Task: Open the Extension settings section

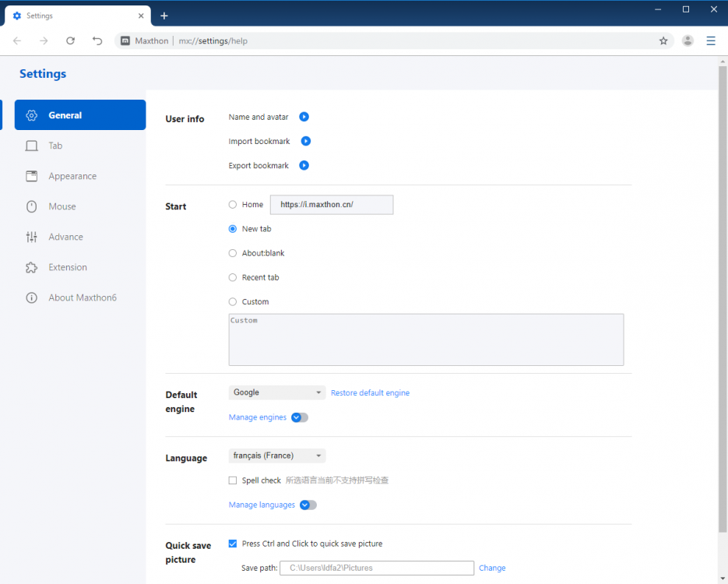Action: pyautogui.click(x=69, y=267)
